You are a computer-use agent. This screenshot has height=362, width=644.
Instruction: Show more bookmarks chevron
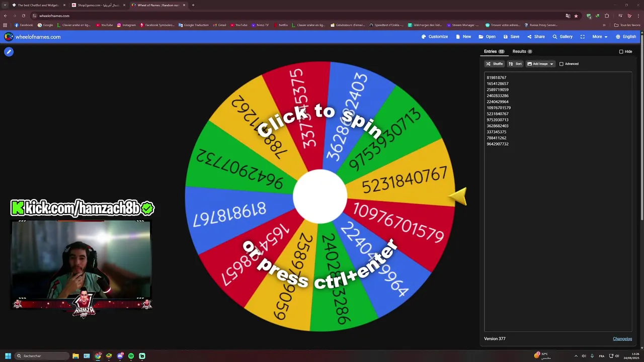click(604, 25)
